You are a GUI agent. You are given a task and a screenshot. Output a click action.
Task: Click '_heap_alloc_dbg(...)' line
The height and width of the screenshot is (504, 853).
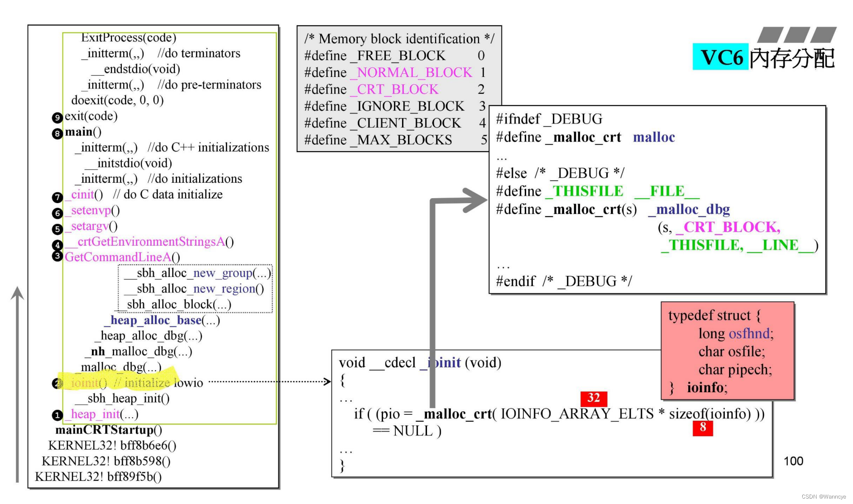pos(148,336)
